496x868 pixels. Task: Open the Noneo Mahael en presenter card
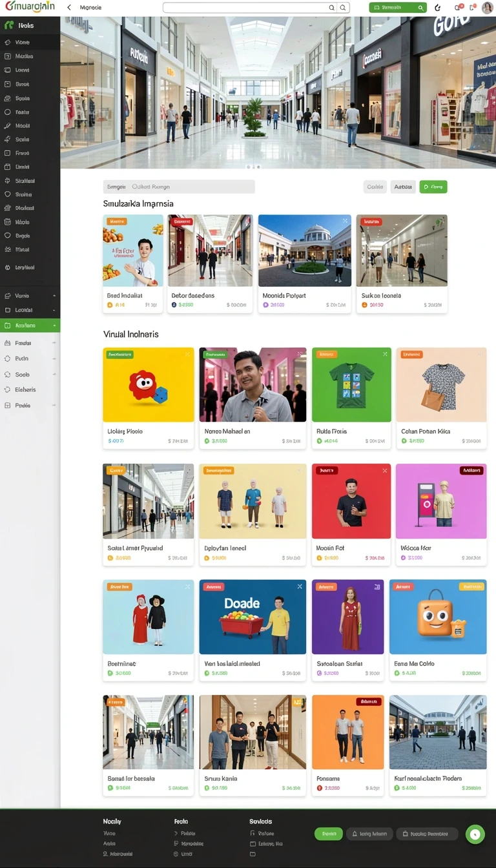tap(253, 398)
